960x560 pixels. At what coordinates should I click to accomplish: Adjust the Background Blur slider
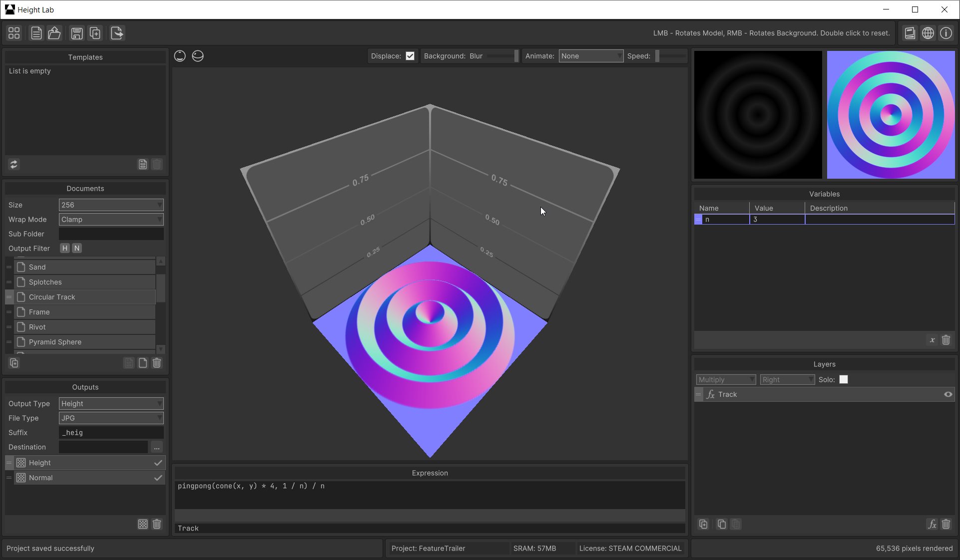point(502,56)
